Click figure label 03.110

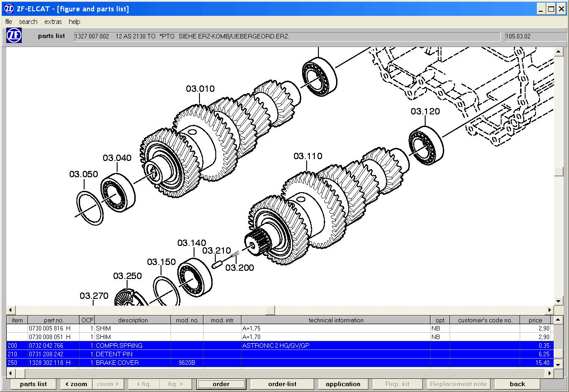tap(308, 156)
